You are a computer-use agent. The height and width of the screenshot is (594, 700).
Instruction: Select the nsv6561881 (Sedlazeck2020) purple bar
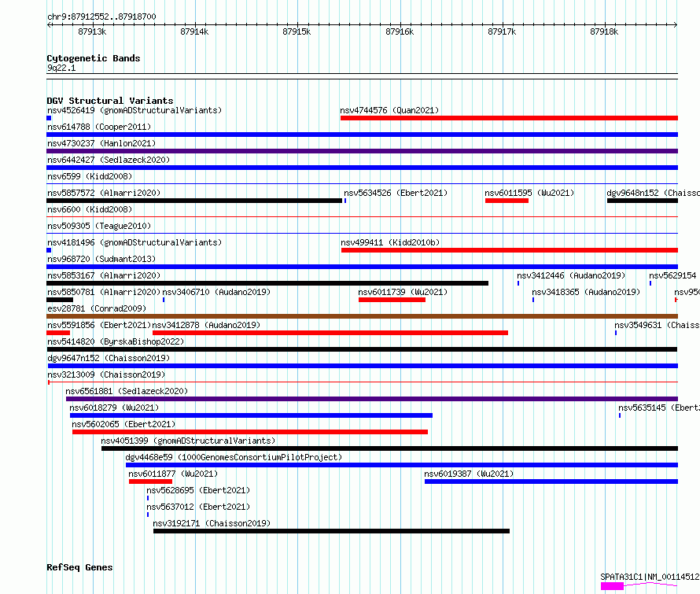[372, 399]
